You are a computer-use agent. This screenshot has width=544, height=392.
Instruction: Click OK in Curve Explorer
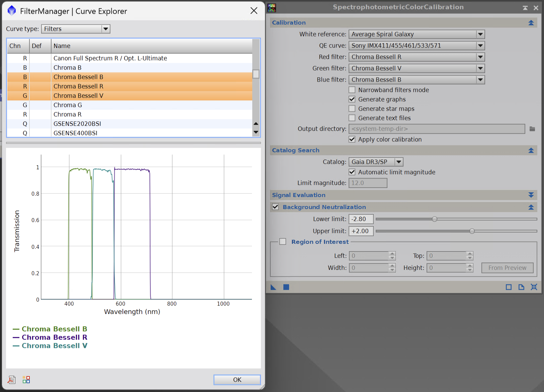(x=237, y=380)
